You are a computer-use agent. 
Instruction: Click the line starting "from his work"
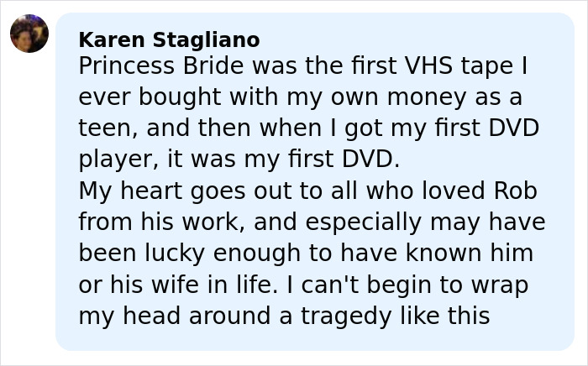(312, 222)
